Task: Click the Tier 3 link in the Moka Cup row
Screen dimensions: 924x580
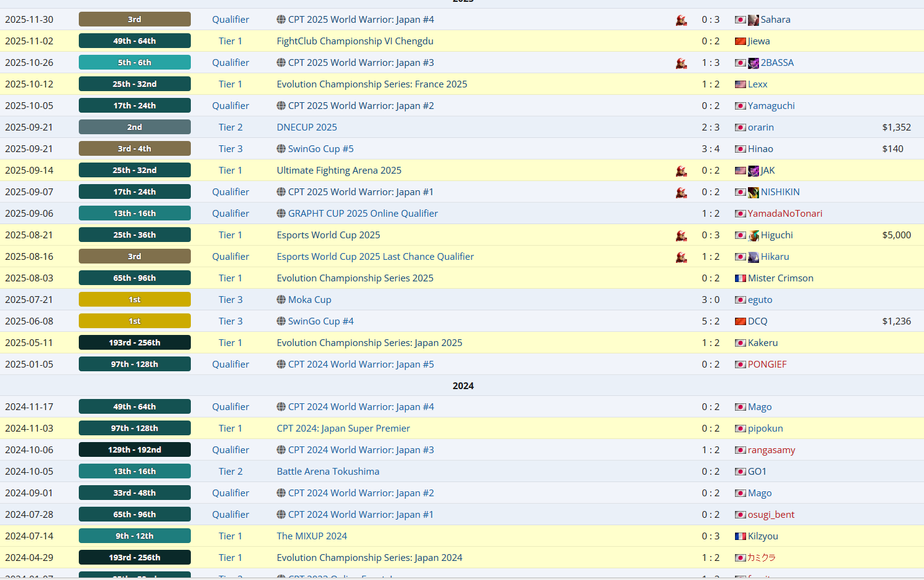Action: (231, 300)
